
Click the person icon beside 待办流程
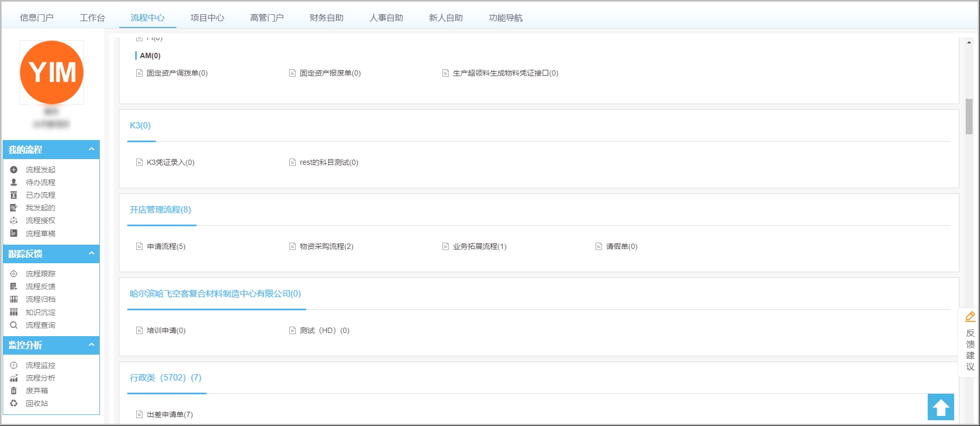(x=14, y=182)
